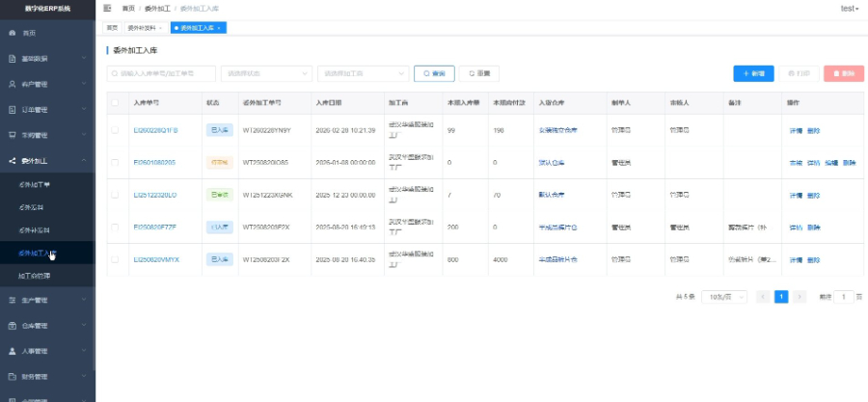The image size is (868, 402).
Task: Switch to the 首页 page tab
Action: tap(112, 28)
